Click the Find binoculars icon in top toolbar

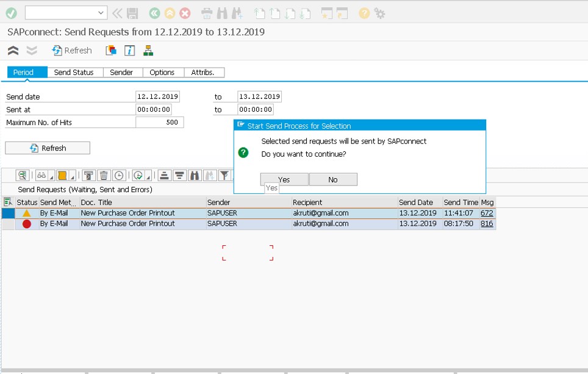222,13
